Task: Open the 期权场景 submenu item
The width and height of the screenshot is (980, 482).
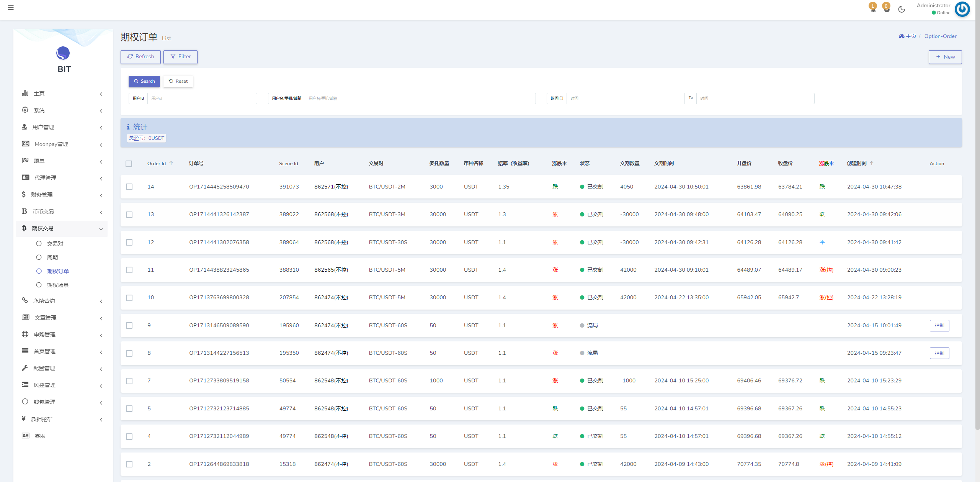Action: click(x=58, y=285)
